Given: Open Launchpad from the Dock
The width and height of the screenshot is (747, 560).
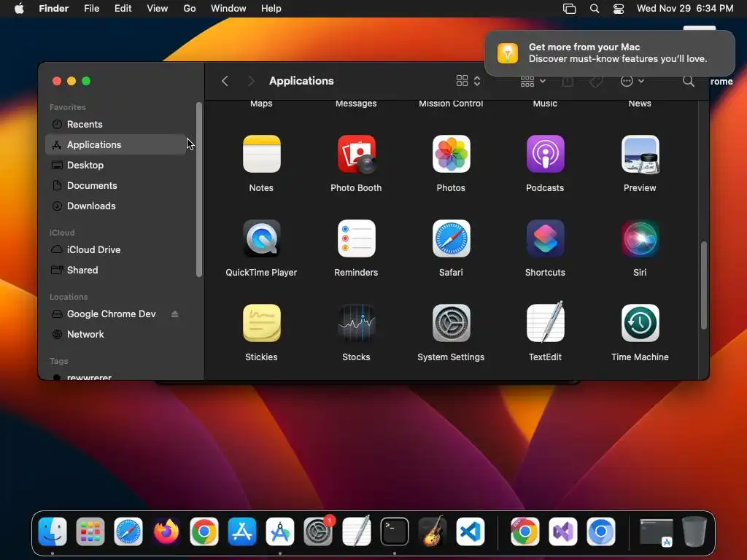Looking at the screenshot, I should coord(90,532).
